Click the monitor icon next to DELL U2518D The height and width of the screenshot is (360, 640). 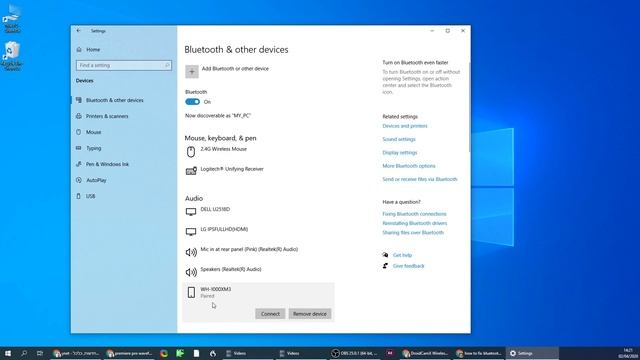[191, 212]
